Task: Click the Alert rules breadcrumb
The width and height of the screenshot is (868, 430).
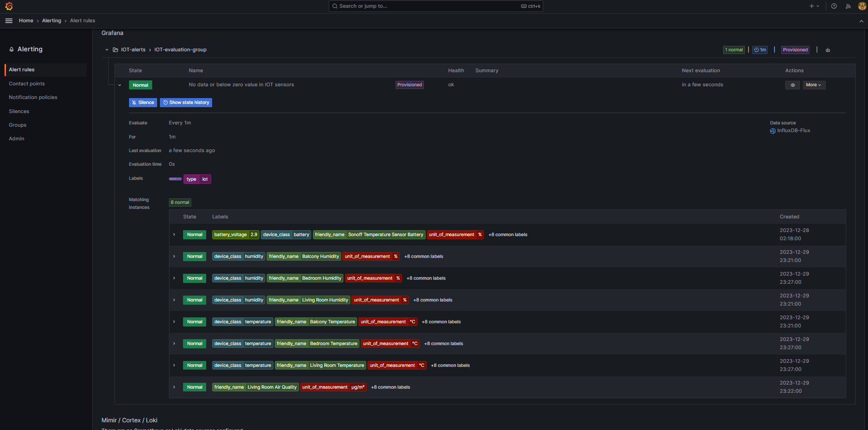Action: 83,21
